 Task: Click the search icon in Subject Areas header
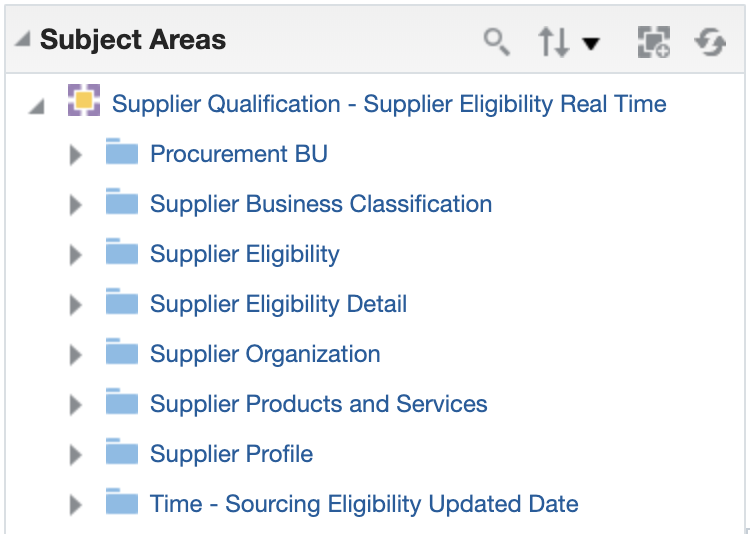(496, 41)
